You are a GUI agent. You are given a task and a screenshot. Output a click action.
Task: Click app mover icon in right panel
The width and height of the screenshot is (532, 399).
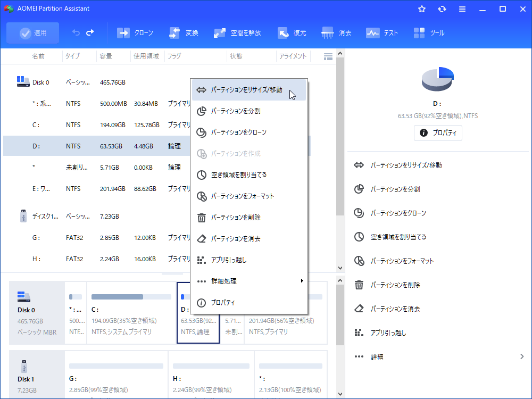click(359, 332)
